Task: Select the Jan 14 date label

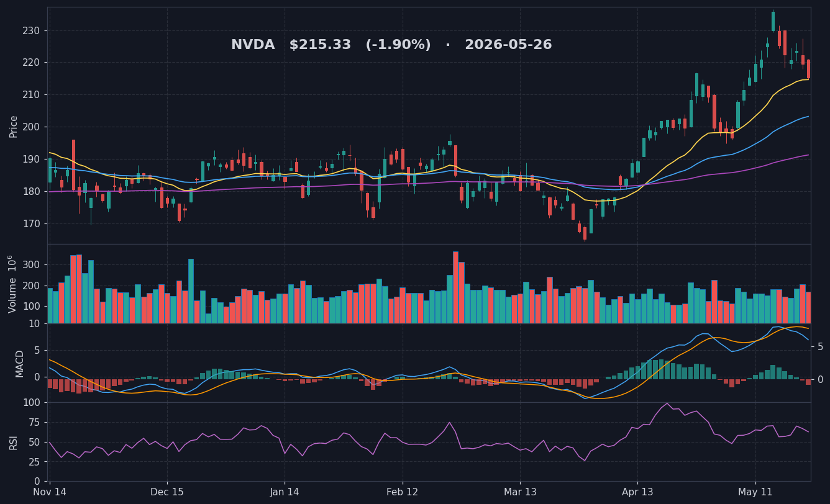Action: click(285, 492)
